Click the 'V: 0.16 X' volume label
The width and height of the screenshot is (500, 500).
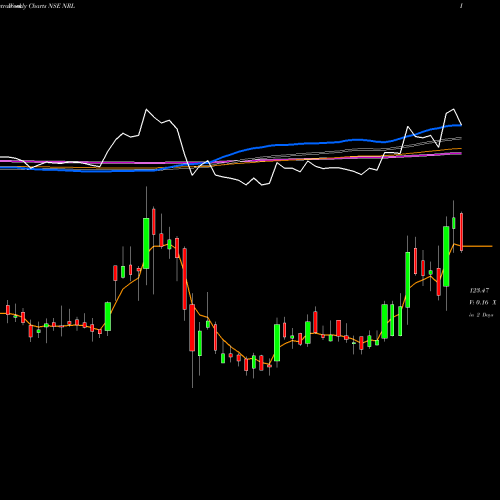coord(483,303)
